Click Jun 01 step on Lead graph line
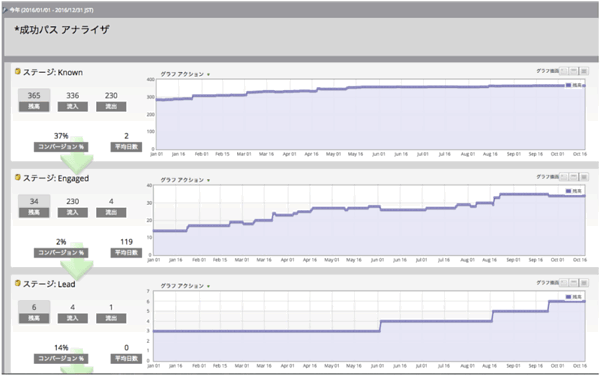 click(x=380, y=326)
